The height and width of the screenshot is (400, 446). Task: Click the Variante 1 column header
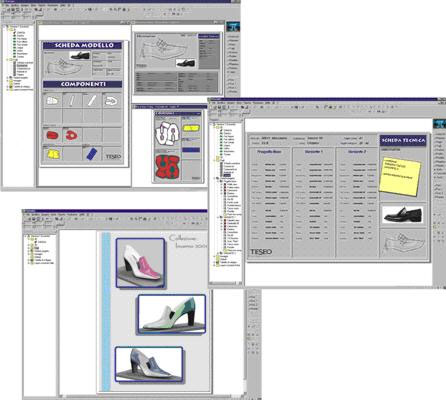coord(314,152)
